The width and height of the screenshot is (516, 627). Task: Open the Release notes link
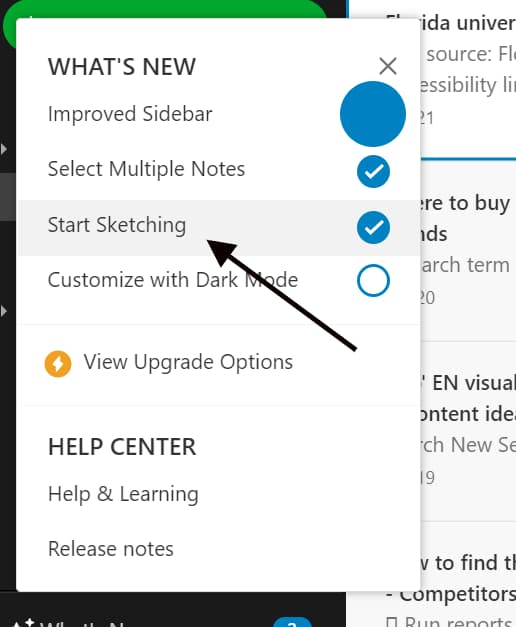(111, 549)
